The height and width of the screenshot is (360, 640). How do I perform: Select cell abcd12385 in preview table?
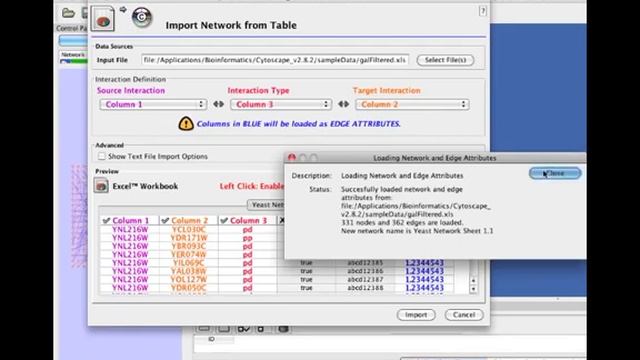[365, 263]
